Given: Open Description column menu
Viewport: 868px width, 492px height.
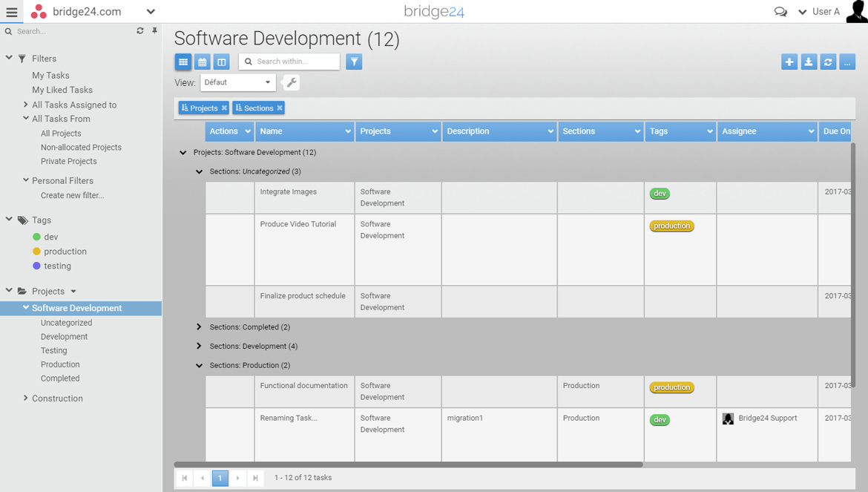Looking at the screenshot, I should pyautogui.click(x=550, y=131).
